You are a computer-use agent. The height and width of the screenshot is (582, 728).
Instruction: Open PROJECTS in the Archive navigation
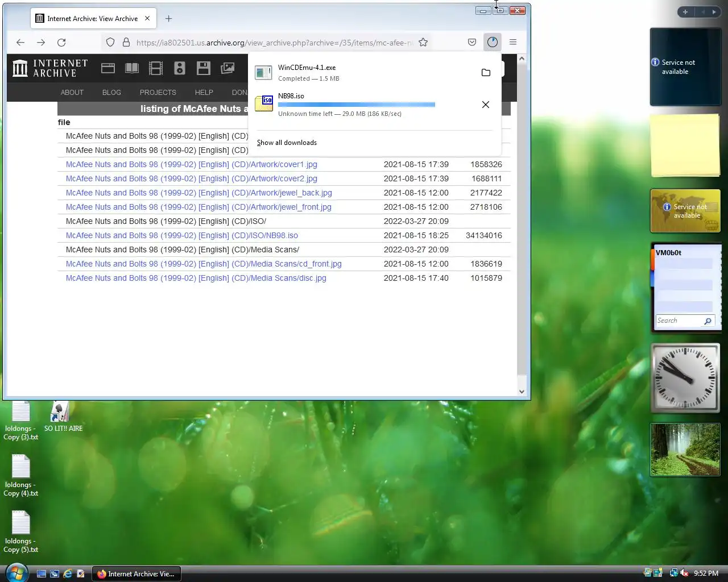pos(158,92)
